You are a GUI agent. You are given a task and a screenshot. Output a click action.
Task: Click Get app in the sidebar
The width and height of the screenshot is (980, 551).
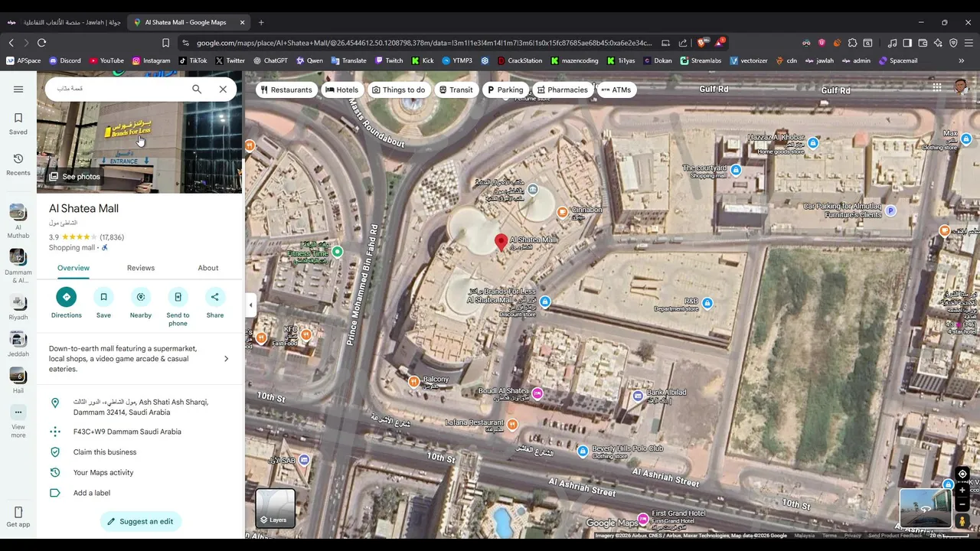(18, 517)
